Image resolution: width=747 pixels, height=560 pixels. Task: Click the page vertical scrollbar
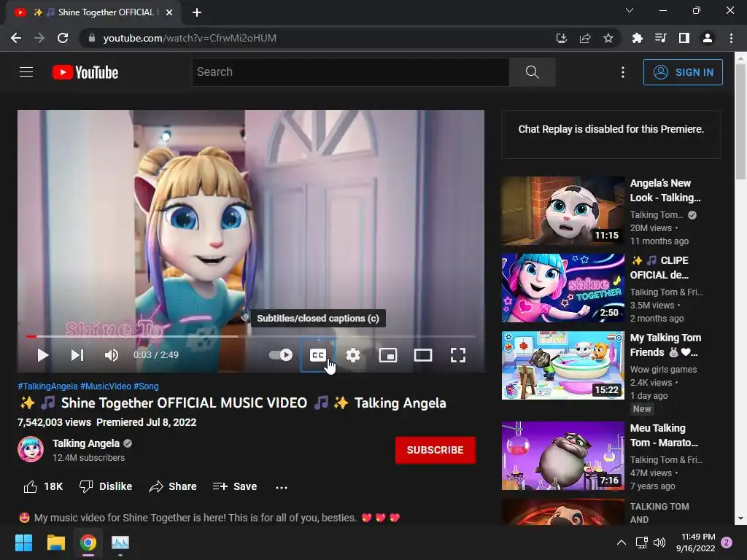740,120
